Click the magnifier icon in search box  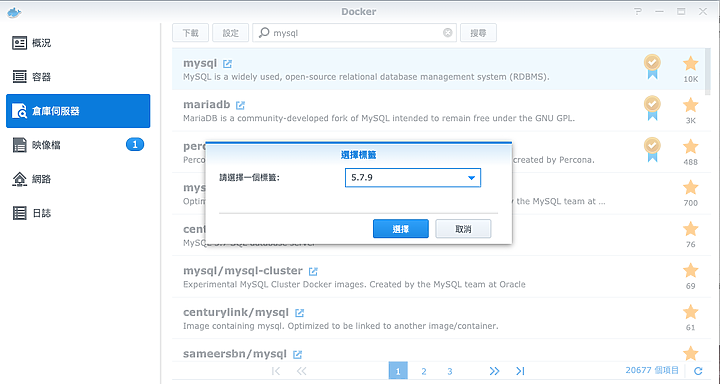[x=264, y=33]
